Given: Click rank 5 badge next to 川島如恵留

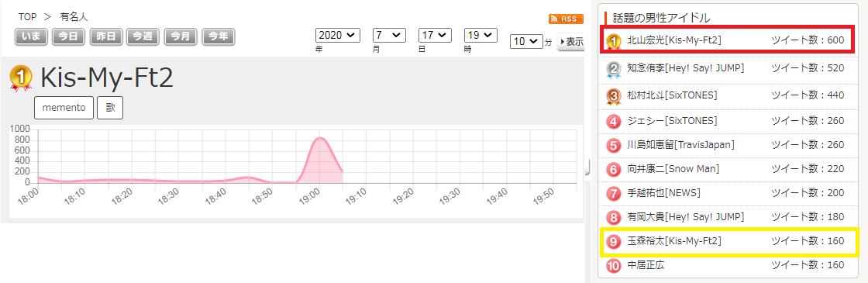Looking at the screenshot, I should click(x=613, y=146).
